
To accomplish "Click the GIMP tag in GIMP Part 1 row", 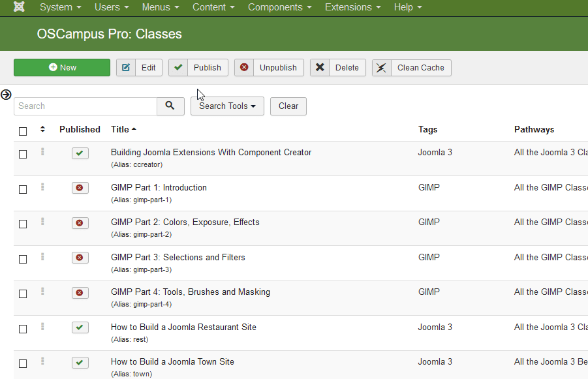I will 429,187.
